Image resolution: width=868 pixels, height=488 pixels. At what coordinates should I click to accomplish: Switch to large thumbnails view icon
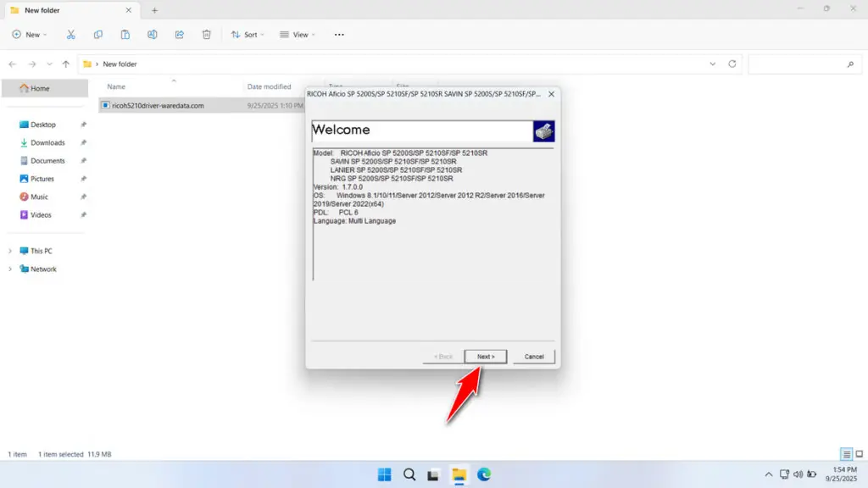tap(860, 454)
